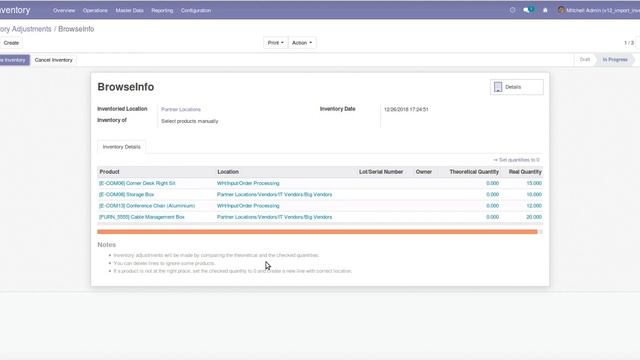Click the Inventory app title

15,10
